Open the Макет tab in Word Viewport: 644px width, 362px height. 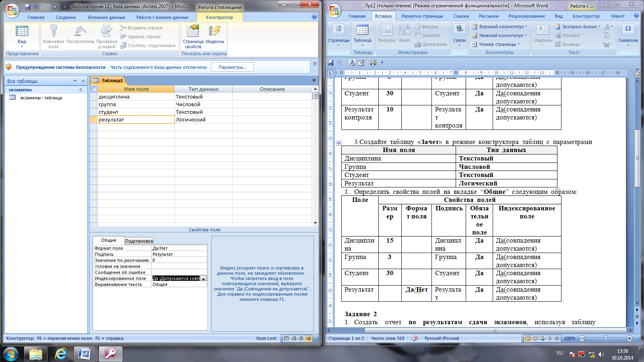point(618,16)
